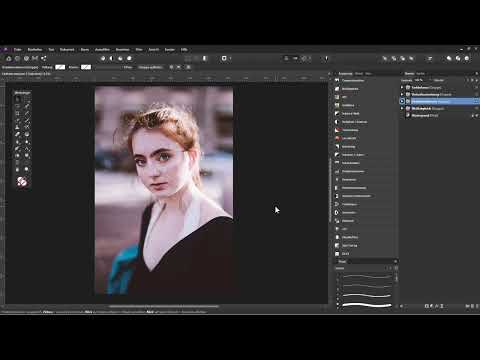Screen dimensions: 480x360
Task: Switch to the Effekte panel tab
Action: pos(359,74)
